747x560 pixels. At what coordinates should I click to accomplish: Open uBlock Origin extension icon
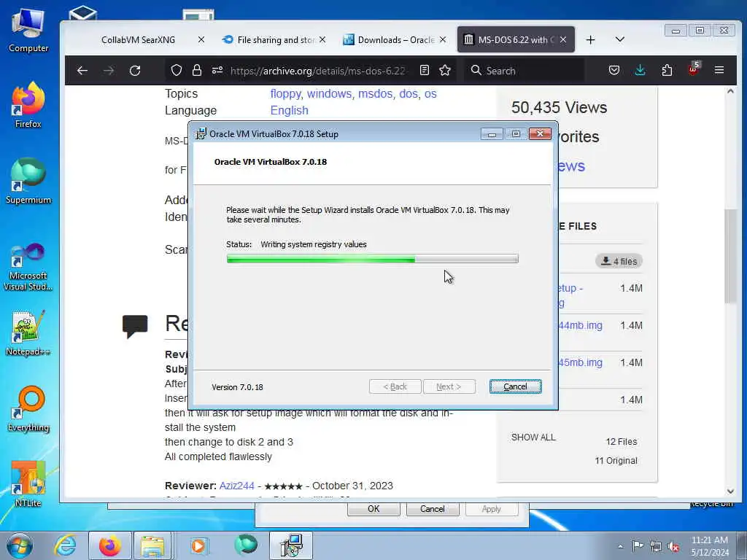click(x=693, y=69)
